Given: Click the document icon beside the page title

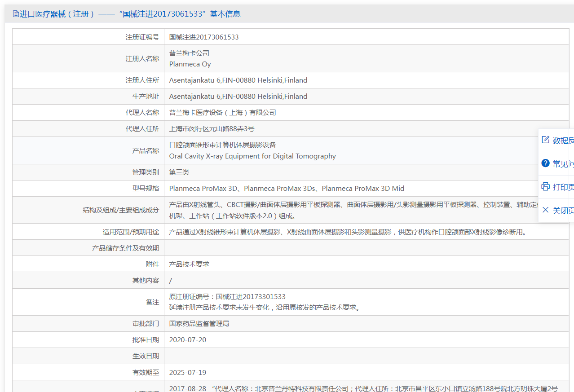Looking at the screenshot, I should [16, 14].
